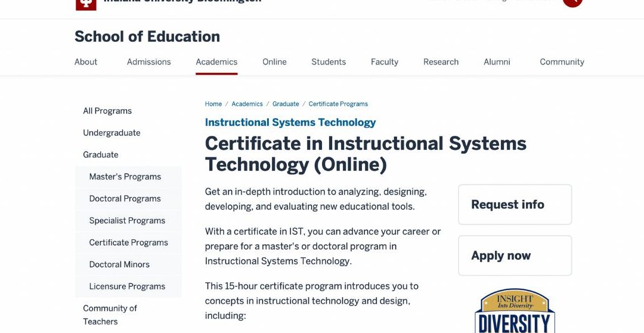Image resolution: width=644 pixels, height=333 pixels.
Task: Select the Academics nav tab
Action: (x=216, y=61)
